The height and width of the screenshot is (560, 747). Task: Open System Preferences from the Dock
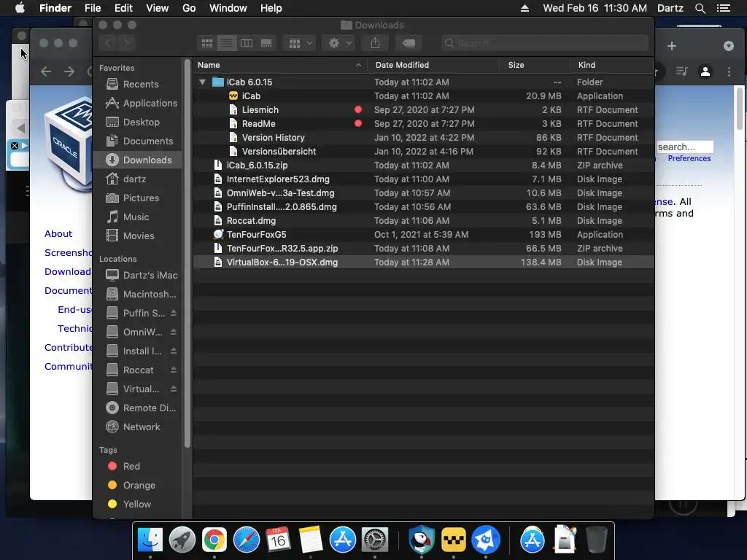[375, 540]
